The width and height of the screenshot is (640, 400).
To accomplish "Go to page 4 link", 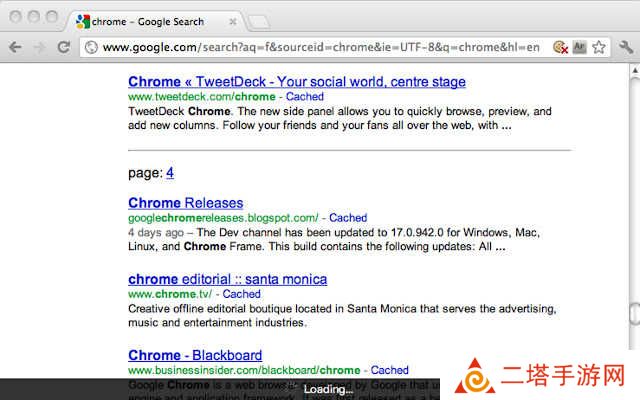I will tap(170, 173).
